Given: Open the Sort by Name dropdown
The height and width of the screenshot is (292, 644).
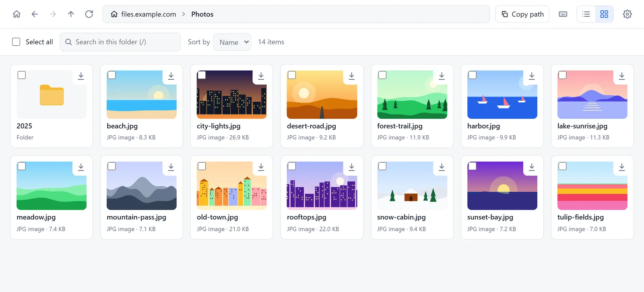Looking at the screenshot, I should click(232, 42).
